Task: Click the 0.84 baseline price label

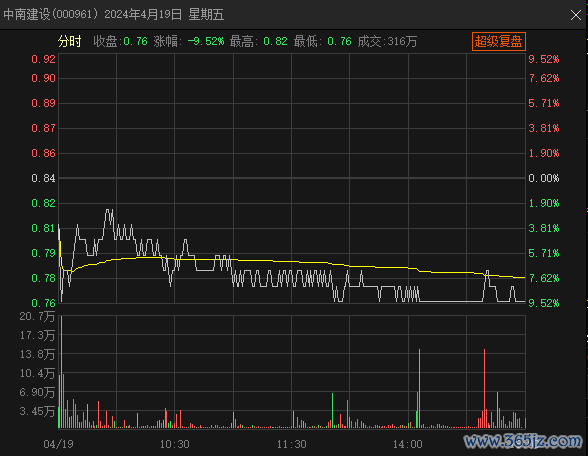Action: (x=43, y=178)
